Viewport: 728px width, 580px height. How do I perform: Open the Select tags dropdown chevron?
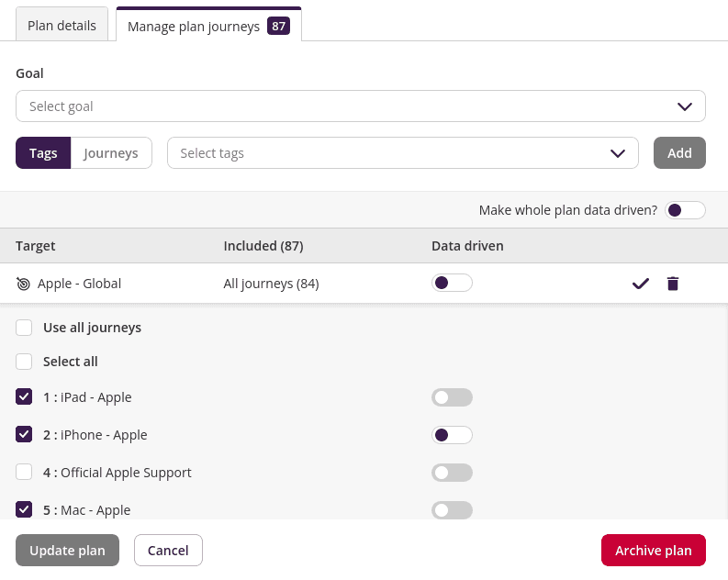click(x=618, y=153)
